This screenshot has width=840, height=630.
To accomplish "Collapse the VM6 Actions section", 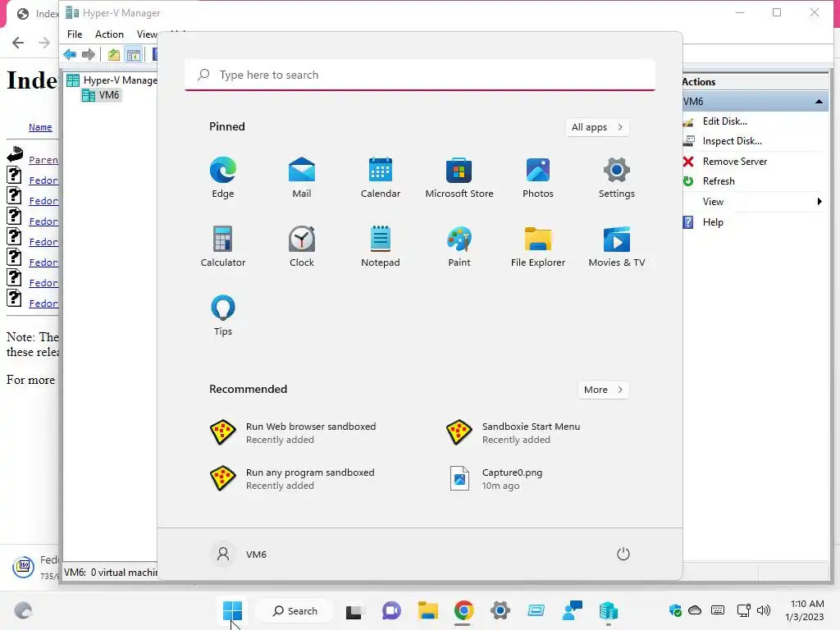I will click(819, 101).
